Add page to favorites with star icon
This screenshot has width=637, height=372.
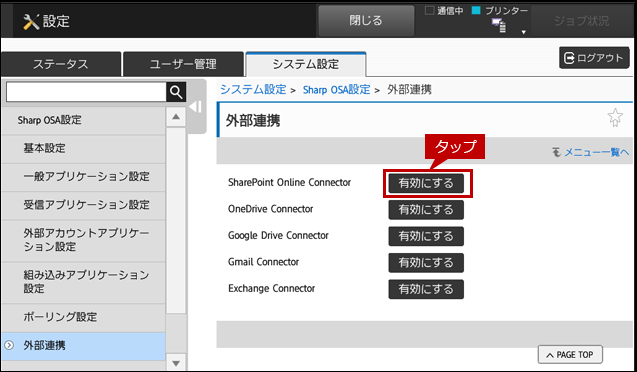pos(615,118)
